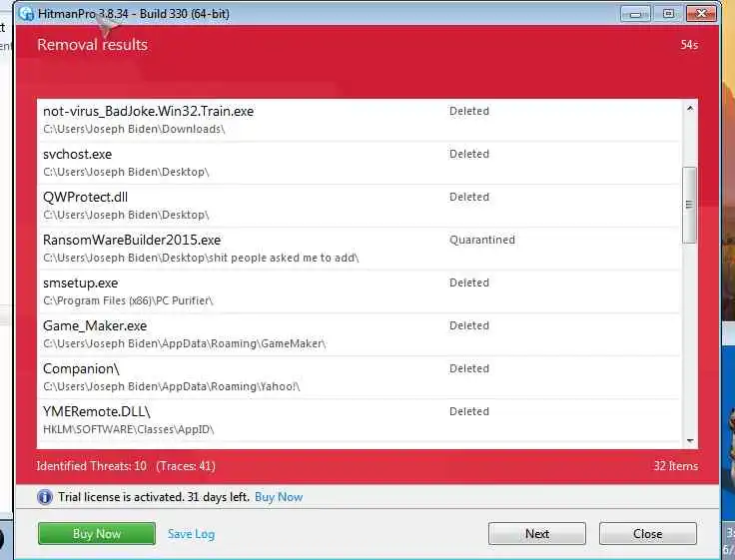Viewport: 735px width, 560px height.
Task: Click the green Buy Now button
Action: click(97, 533)
